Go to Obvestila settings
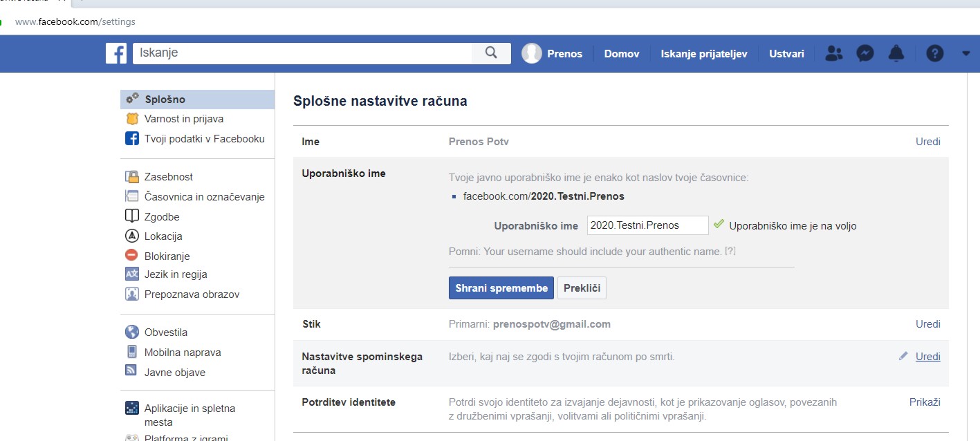Screen dimensions: 980x441 coord(165,332)
